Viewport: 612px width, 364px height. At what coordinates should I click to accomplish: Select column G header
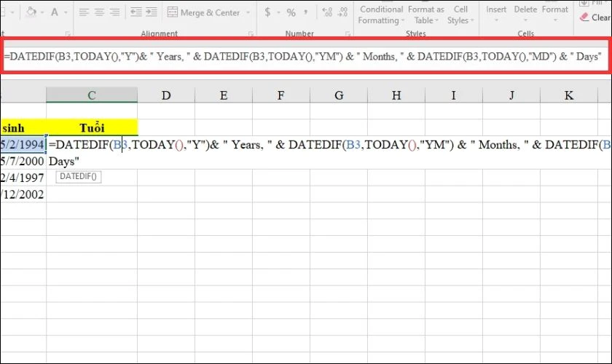pyautogui.click(x=339, y=95)
